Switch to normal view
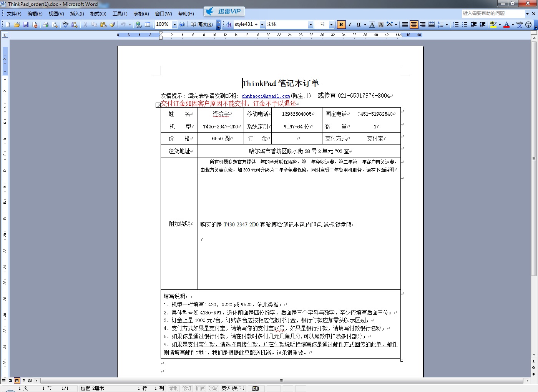 point(4,380)
